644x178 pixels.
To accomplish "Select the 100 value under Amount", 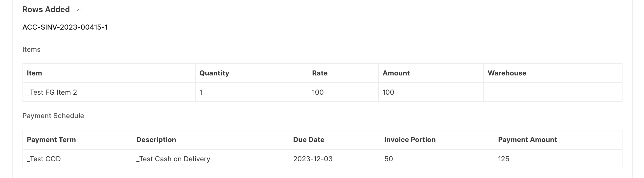I will [388, 92].
